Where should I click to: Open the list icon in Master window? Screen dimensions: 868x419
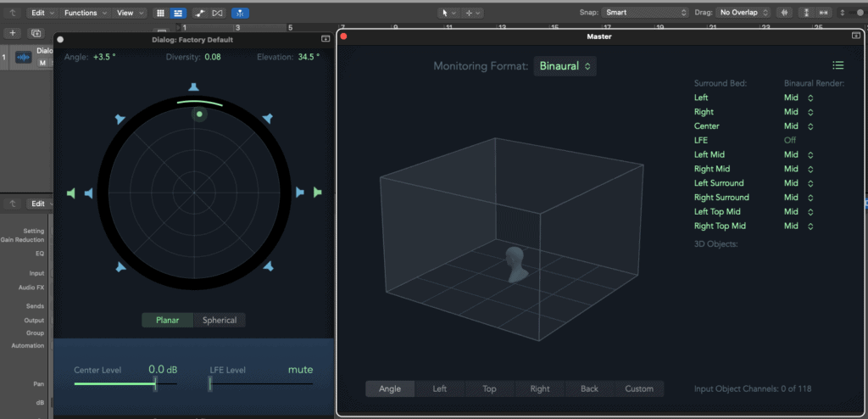[837, 65]
